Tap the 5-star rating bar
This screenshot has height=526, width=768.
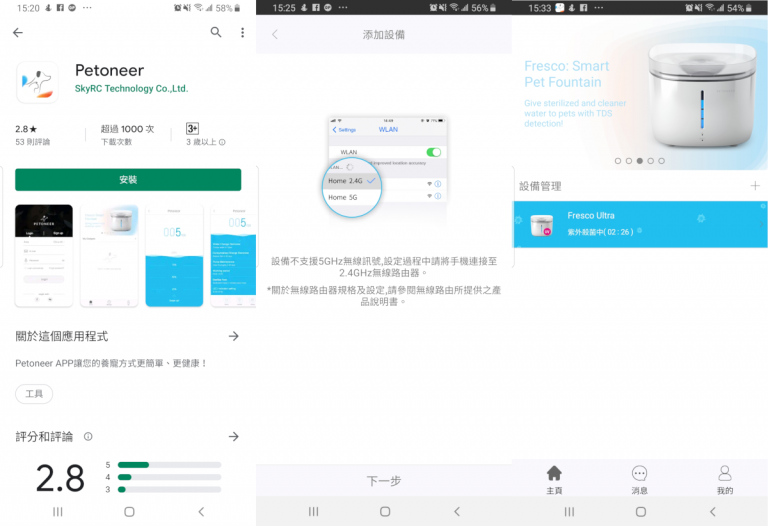click(169, 465)
